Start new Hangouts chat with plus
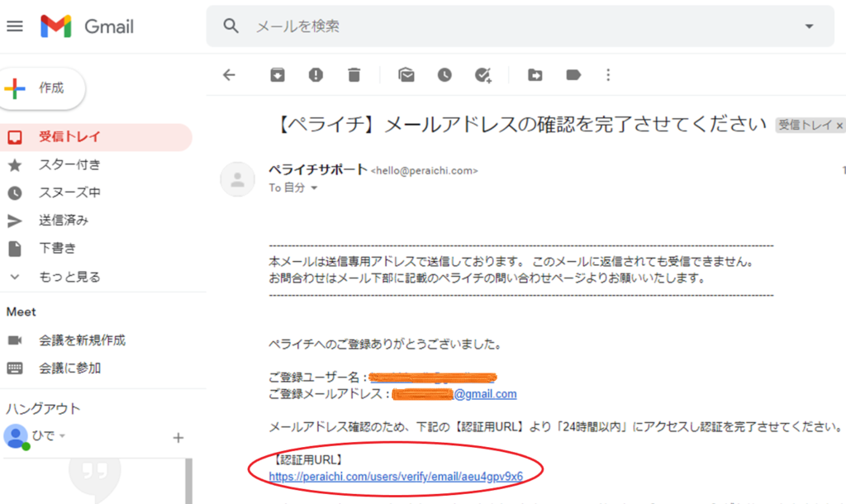846x504 pixels. (178, 438)
